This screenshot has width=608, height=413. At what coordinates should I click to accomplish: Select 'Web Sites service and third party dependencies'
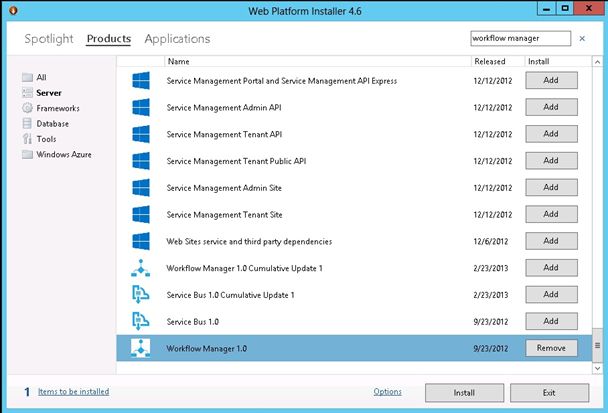pos(249,242)
